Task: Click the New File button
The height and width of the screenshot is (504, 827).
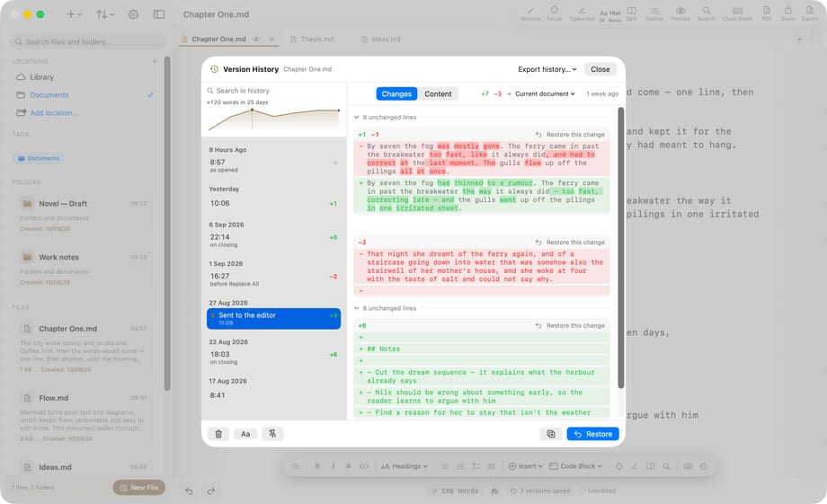Action: [139, 487]
